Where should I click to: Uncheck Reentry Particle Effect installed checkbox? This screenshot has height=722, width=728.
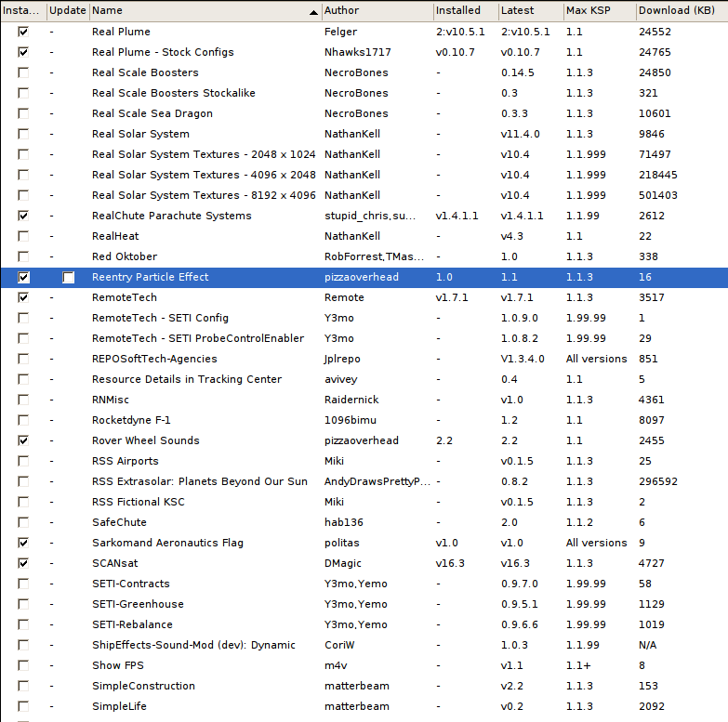(22, 277)
